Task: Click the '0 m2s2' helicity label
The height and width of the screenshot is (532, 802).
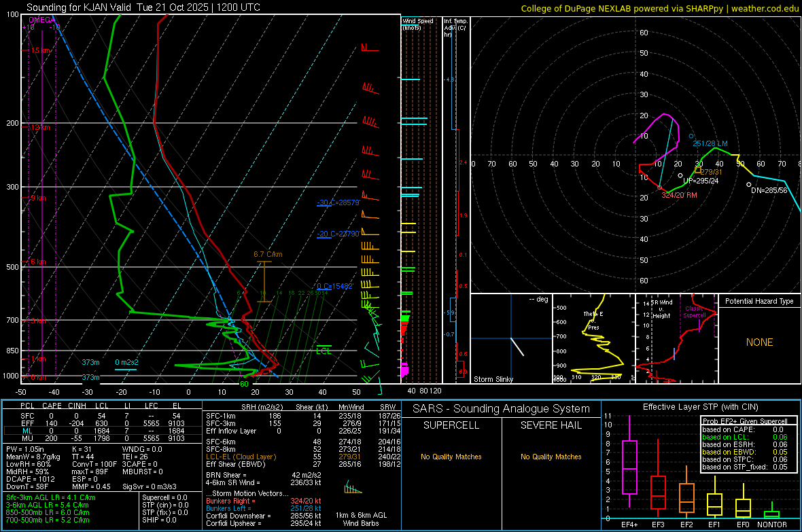Action: pos(126,362)
